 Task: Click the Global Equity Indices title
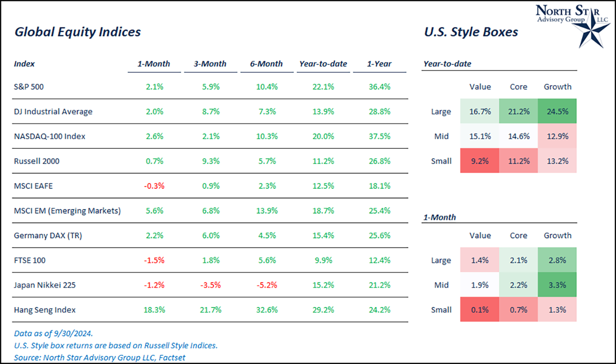pos(78,32)
